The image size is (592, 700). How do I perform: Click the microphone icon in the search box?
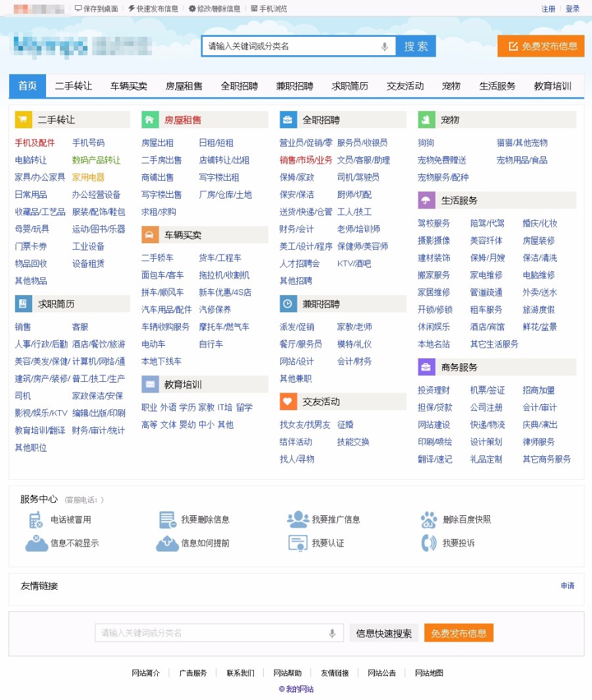coord(383,46)
